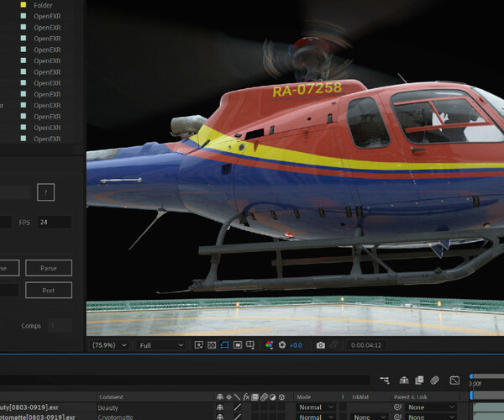The width and height of the screenshot is (504, 420).
Task: Toggle the shy switch on Beauty layer
Action: pos(220,407)
